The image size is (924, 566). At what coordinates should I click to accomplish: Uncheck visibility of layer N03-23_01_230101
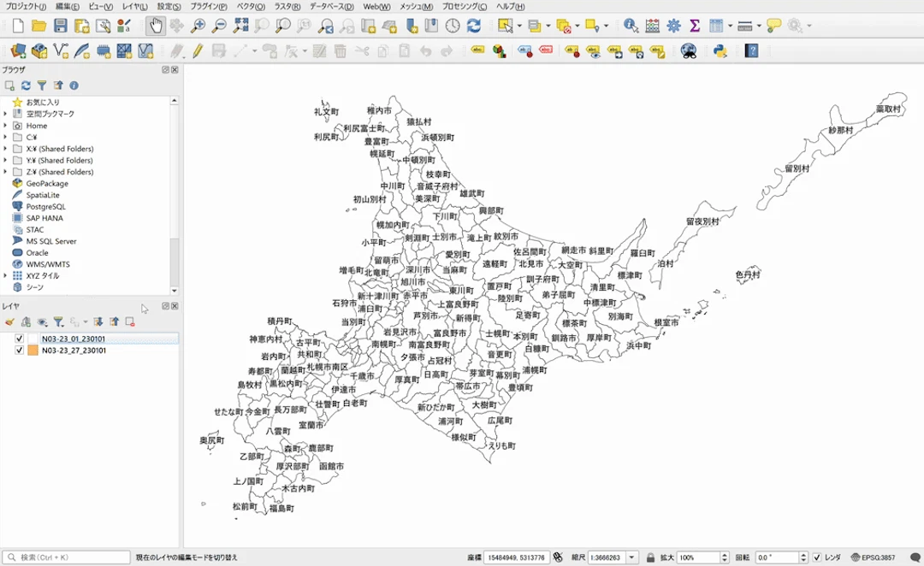[x=20, y=339]
